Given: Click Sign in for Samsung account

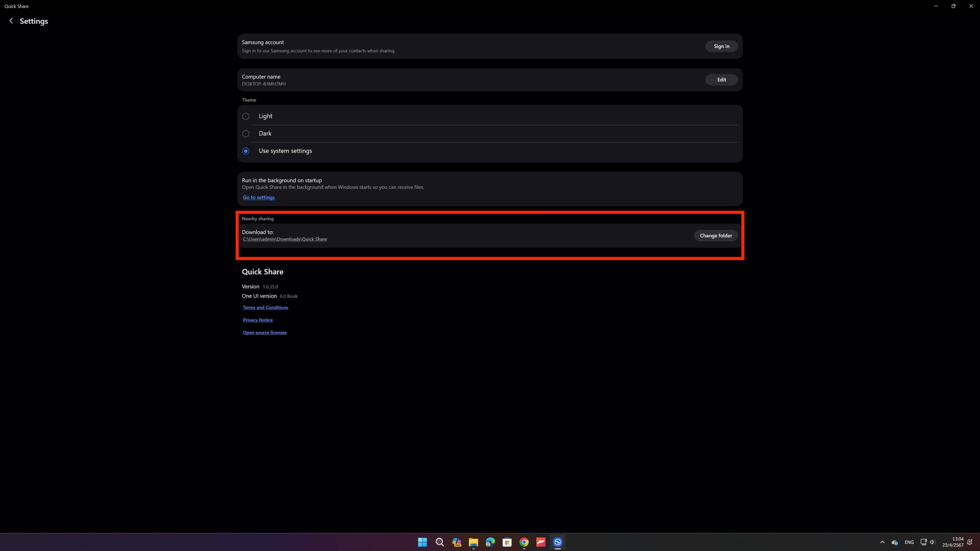Looking at the screenshot, I should click(721, 46).
